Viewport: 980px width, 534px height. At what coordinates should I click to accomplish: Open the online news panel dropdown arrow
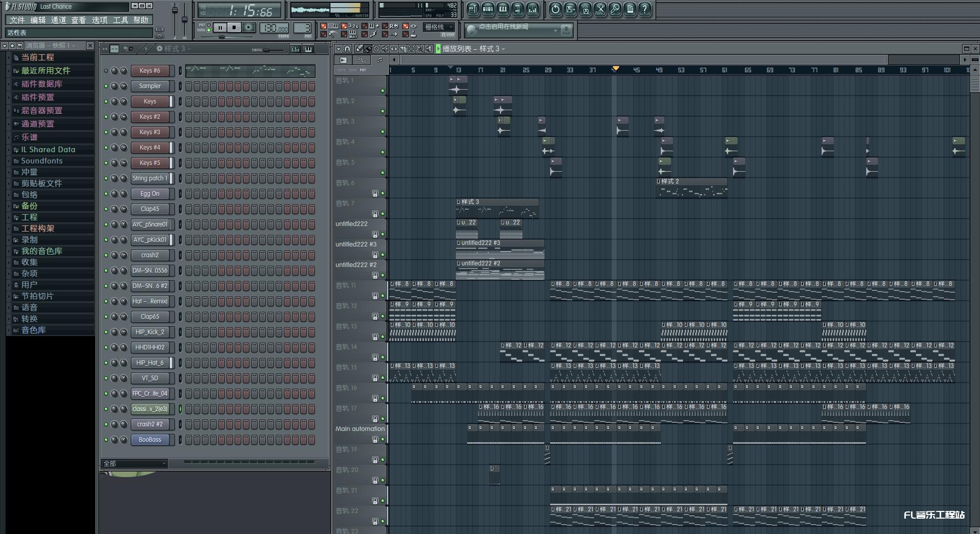(556, 31)
